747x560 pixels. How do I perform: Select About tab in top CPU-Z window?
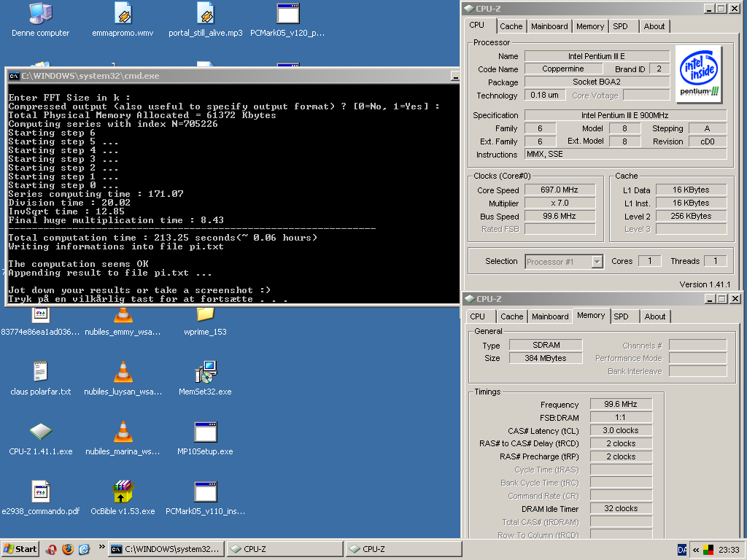click(x=654, y=26)
